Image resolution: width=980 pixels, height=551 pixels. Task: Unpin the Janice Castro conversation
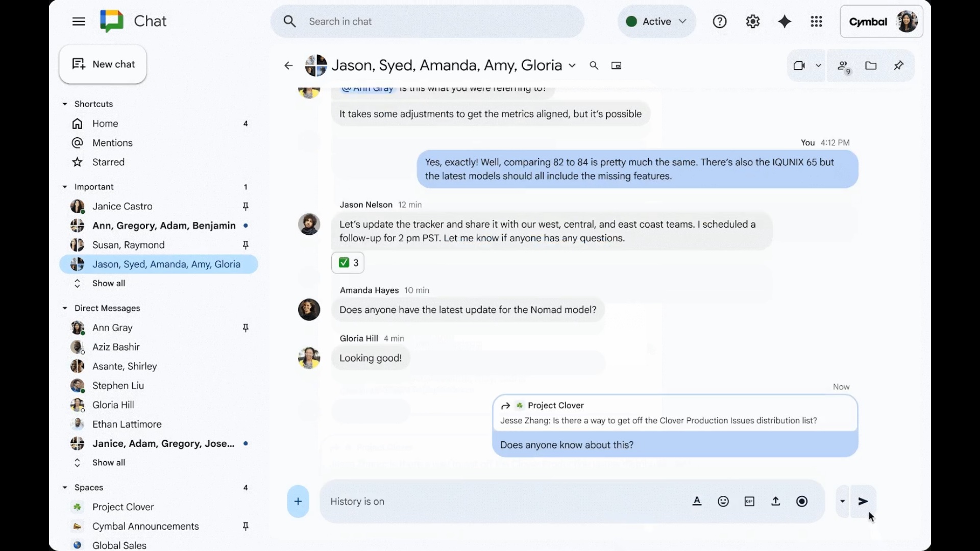pos(246,206)
